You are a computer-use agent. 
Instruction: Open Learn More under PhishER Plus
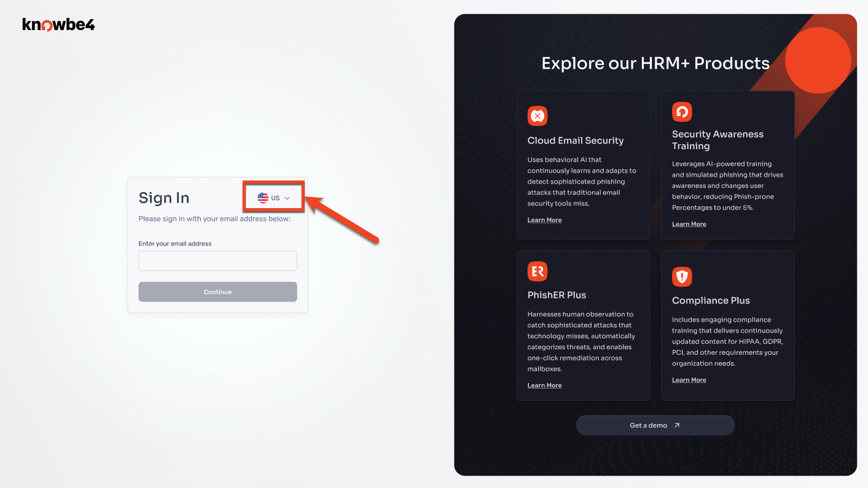pyautogui.click(x=544, y=385)
